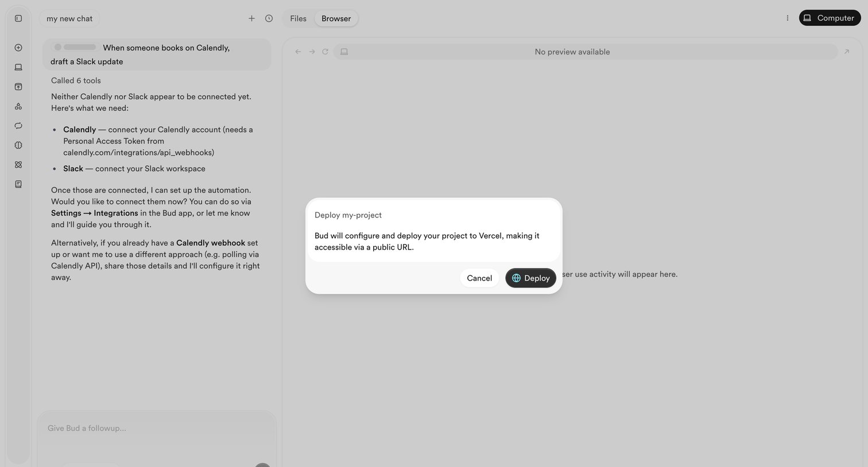Go back in browser preview
The width and height of the screenshot is (868, 467).
298,52
